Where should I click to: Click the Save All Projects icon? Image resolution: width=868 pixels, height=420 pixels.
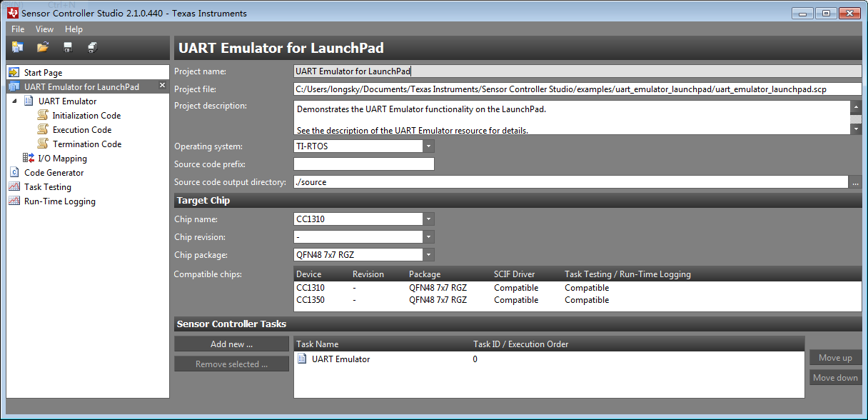coord(93,47)
